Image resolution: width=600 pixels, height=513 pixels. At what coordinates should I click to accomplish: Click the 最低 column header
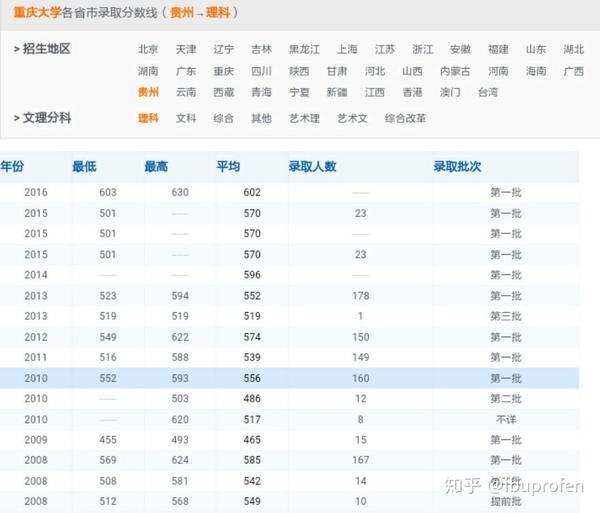[x=84, y=166]
